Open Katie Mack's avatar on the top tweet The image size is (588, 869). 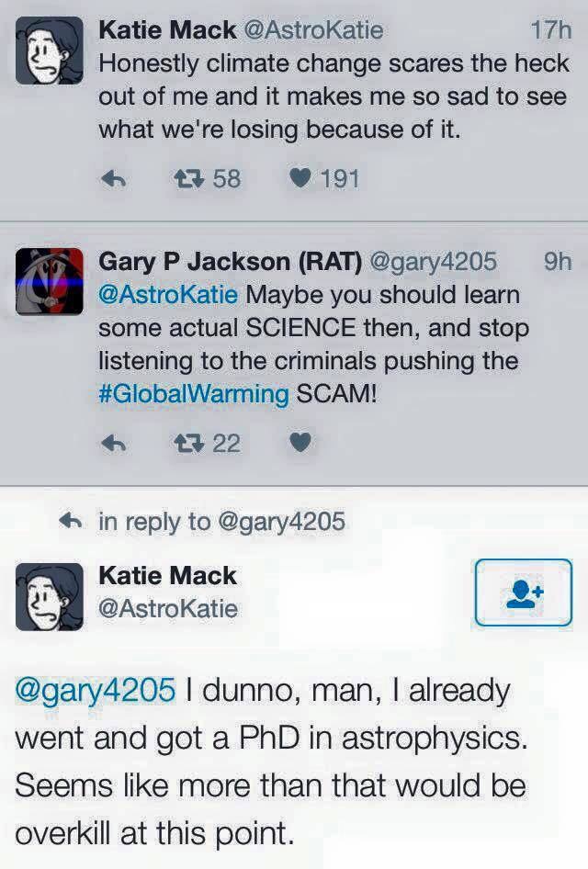click(50, 51)
